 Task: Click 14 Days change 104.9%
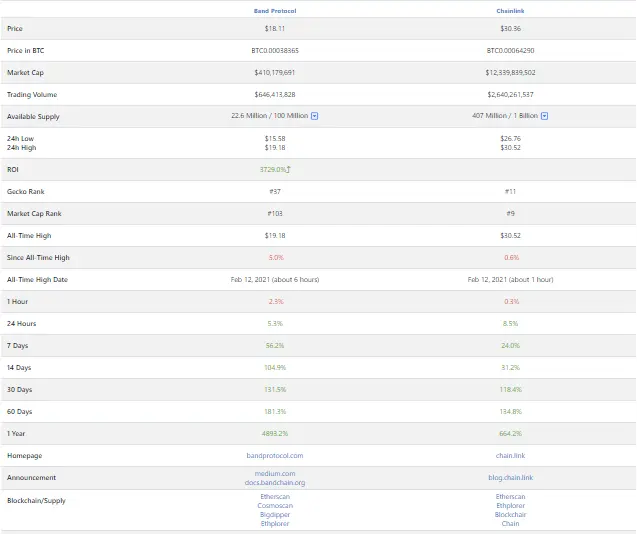click(x=275, y=367)
